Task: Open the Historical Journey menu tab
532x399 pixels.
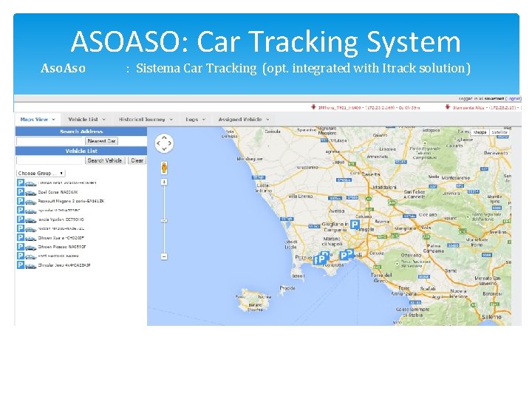Action: point(146,120)
